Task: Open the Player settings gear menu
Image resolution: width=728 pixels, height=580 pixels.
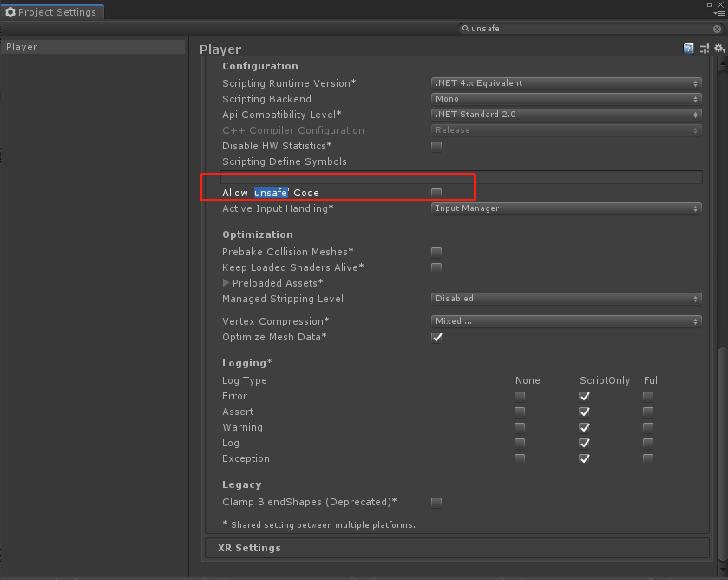Action: tap(719, 49)
